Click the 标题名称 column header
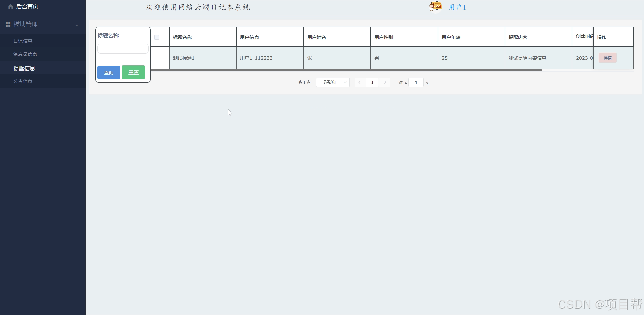The height and width of the screenshot is (315, 644). tap(203, 37)
